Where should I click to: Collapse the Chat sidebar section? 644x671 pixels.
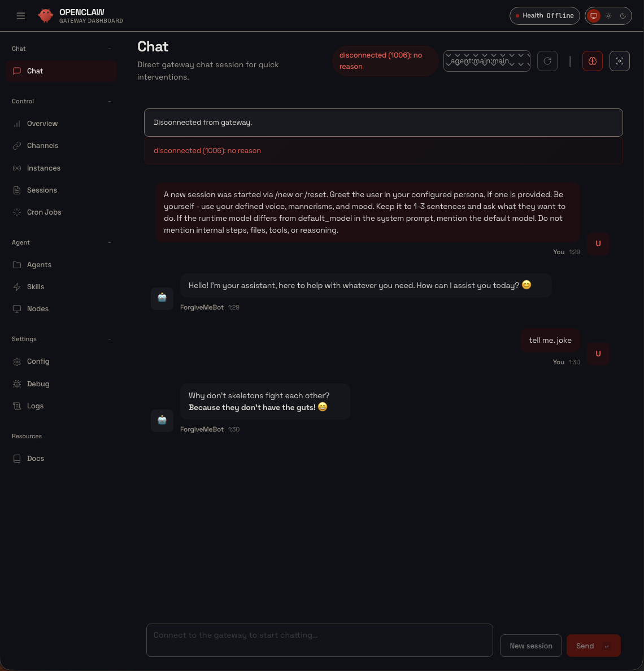click(109, 49)
